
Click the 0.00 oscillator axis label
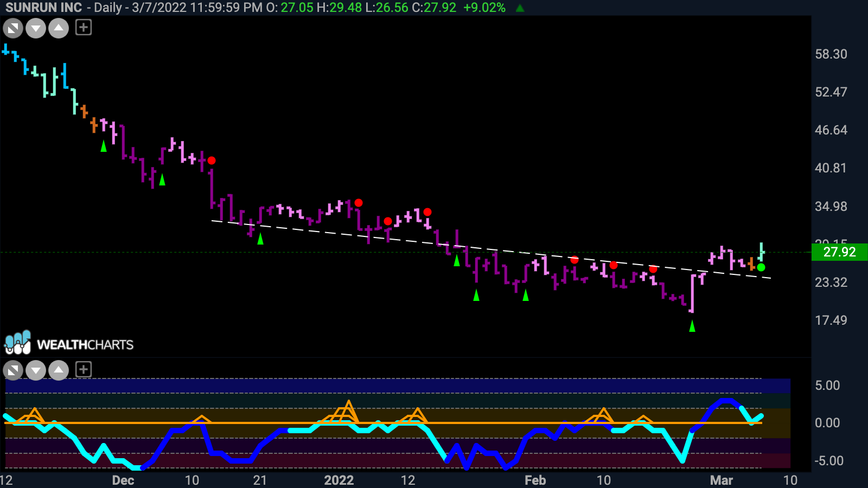point(827,423)
